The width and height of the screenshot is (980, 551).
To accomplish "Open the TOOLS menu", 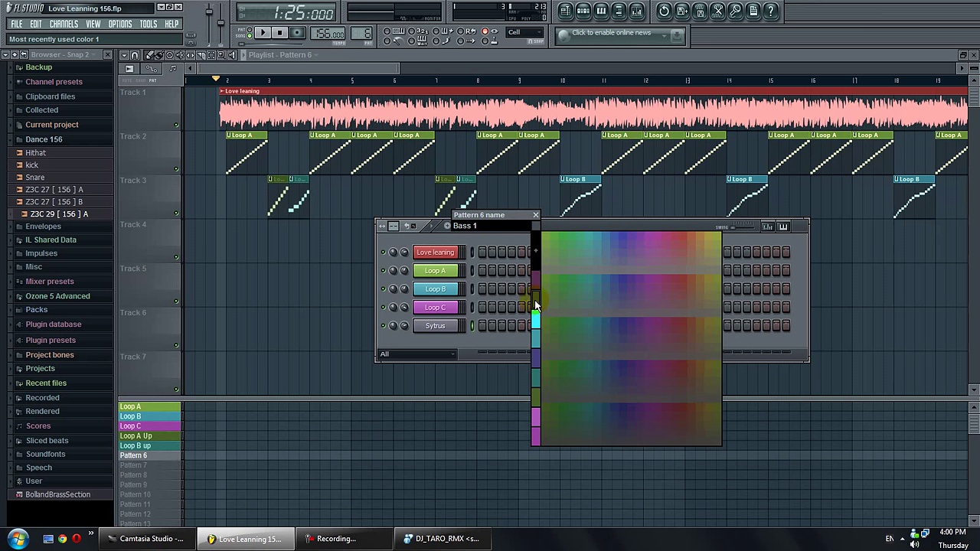I will point(148,24).
